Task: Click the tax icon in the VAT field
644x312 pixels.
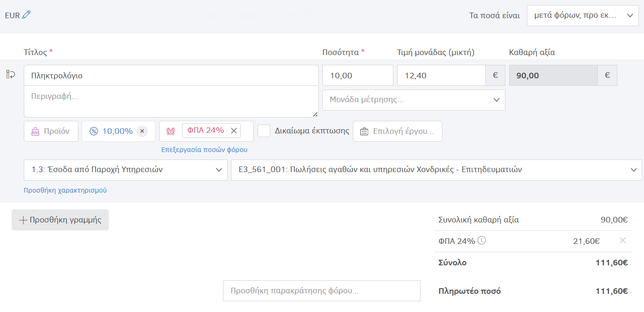Action: [171, 131]
